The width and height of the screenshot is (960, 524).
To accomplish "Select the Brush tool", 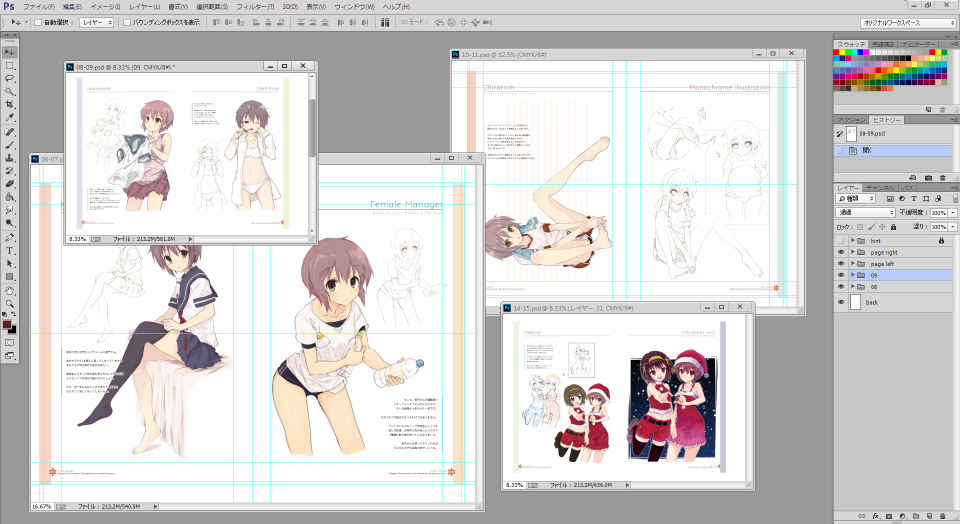I will 10,145.
